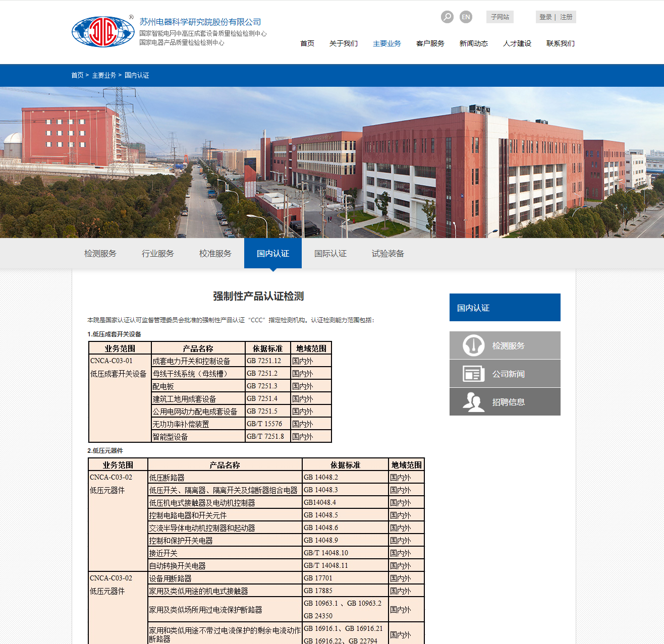Open 新闻动态 menu item
The width and height of the screenshot is (664, 644).
[x=474, y=43]
